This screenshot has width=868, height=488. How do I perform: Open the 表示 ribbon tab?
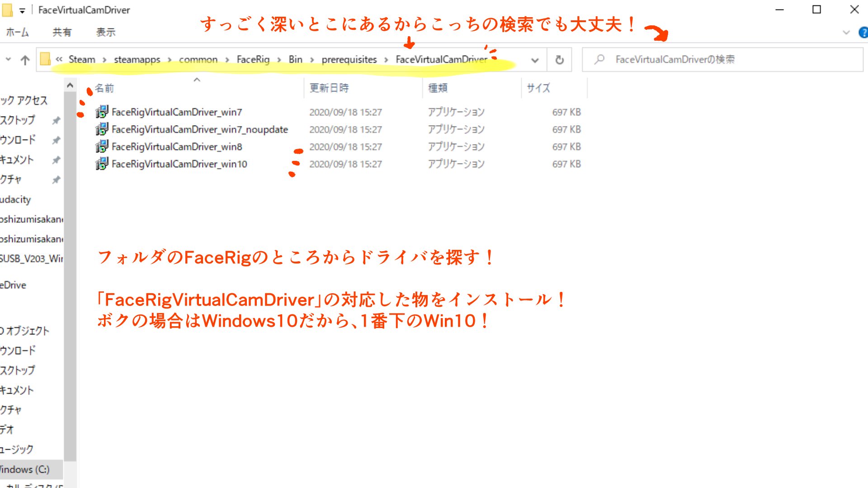coord(105,32)
